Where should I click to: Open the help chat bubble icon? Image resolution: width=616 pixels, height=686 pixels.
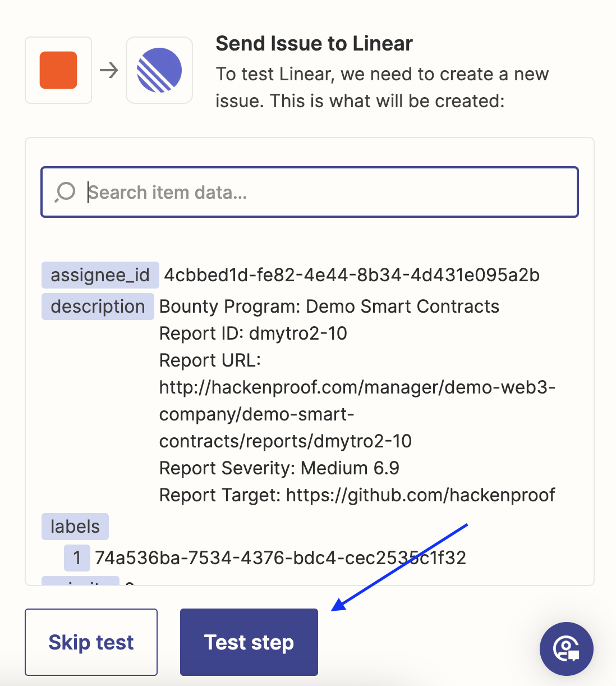tap(566, 648)
